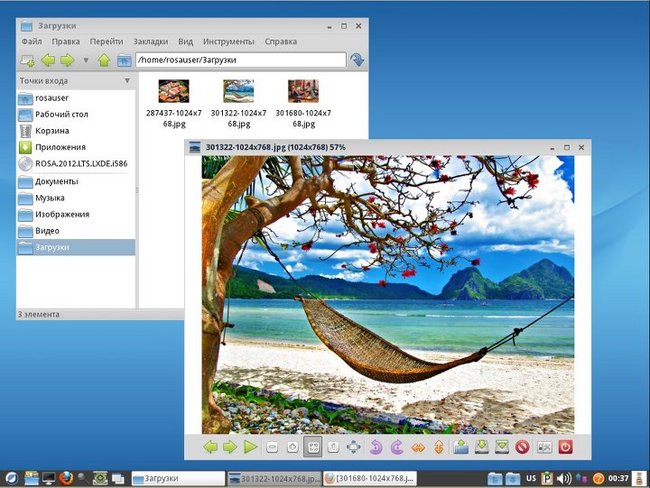
Task: Go to previous image in viewer
Action: [x=211, y=447]
